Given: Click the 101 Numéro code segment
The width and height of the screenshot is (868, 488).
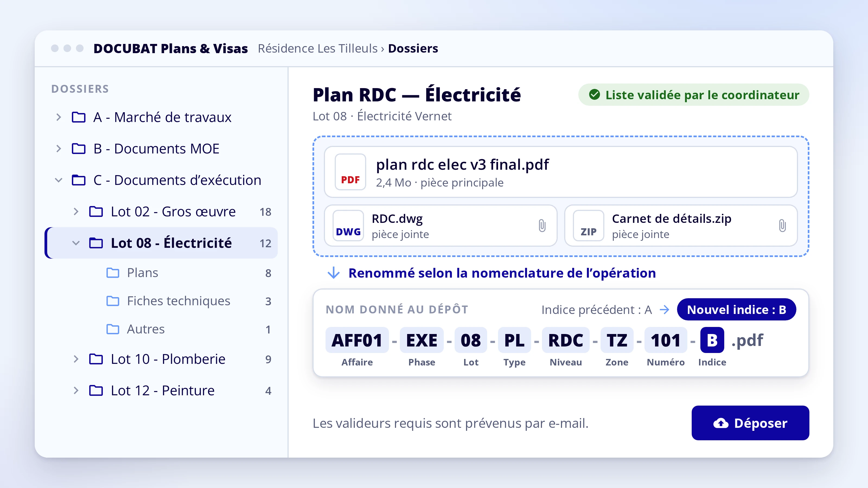Looking at the screenshot, I should 665,340.
